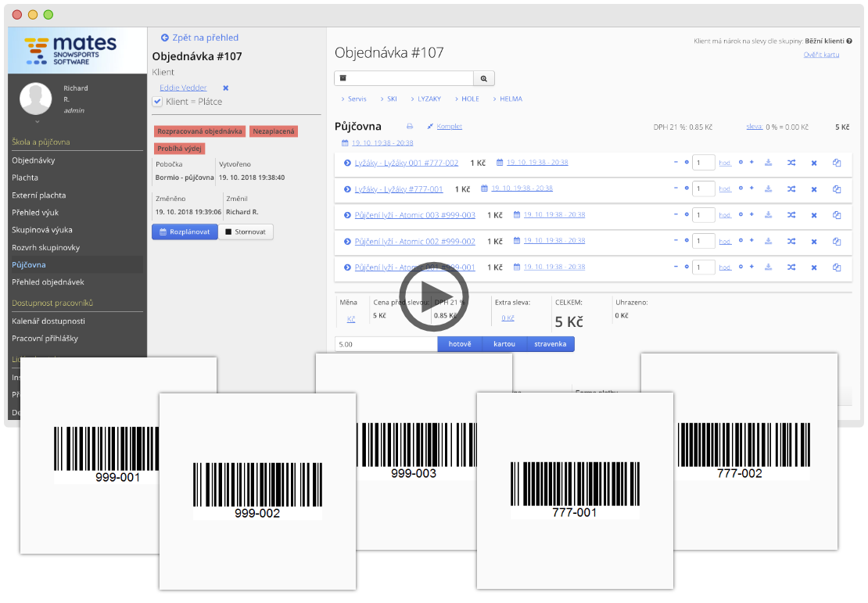
Task: Pay with kartou button
Action: point(504,344)
